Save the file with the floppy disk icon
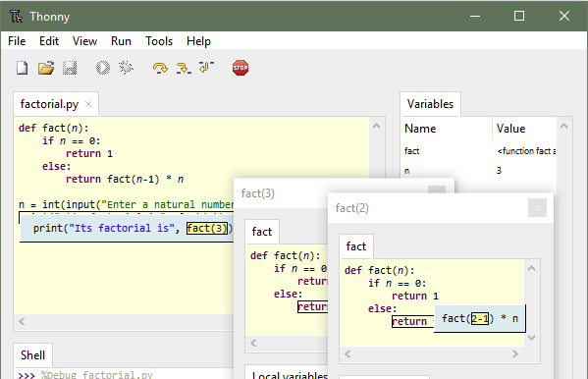 tap(70, 68)
